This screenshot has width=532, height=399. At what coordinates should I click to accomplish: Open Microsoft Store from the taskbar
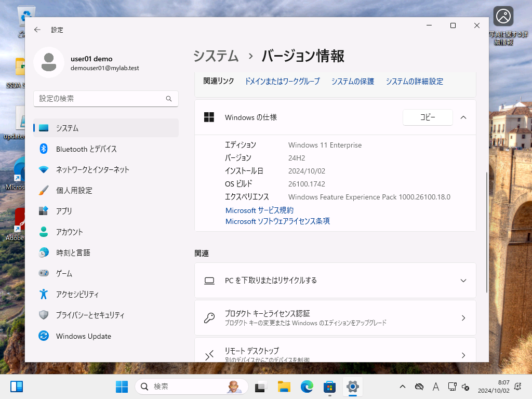pyautogui.click(x=329, y=387)
